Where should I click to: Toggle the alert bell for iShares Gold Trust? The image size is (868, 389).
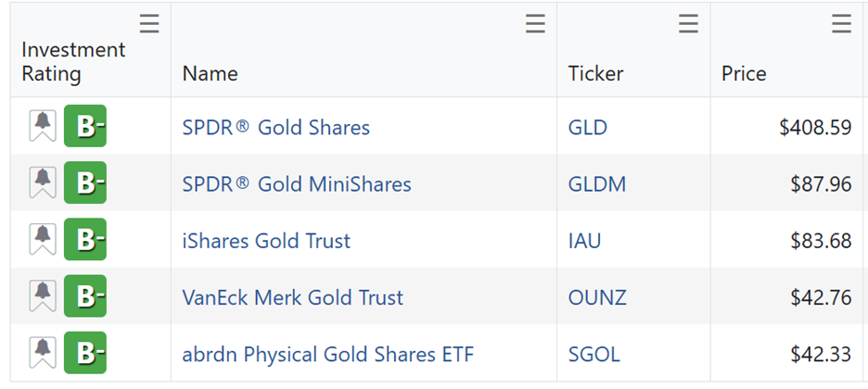43,241
